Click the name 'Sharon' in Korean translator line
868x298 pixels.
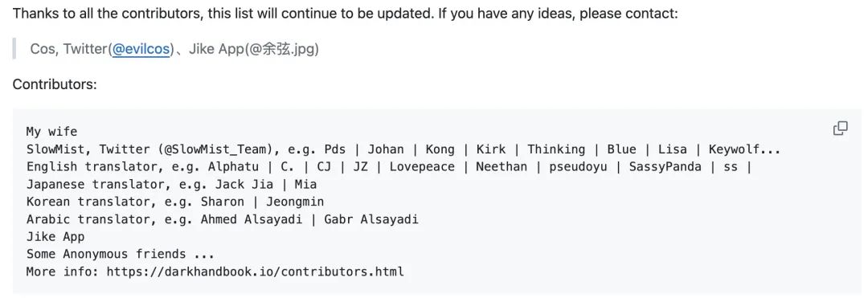tap(222, 202)
